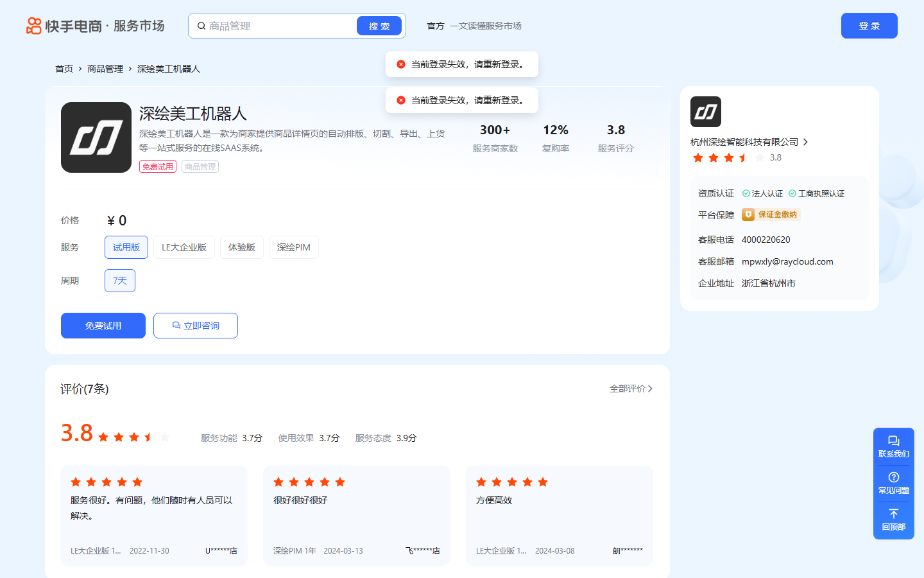Select the 7天 period option
Image resolution: width=924 pixels, height=578 pixels.
click(x=120, y=281)
